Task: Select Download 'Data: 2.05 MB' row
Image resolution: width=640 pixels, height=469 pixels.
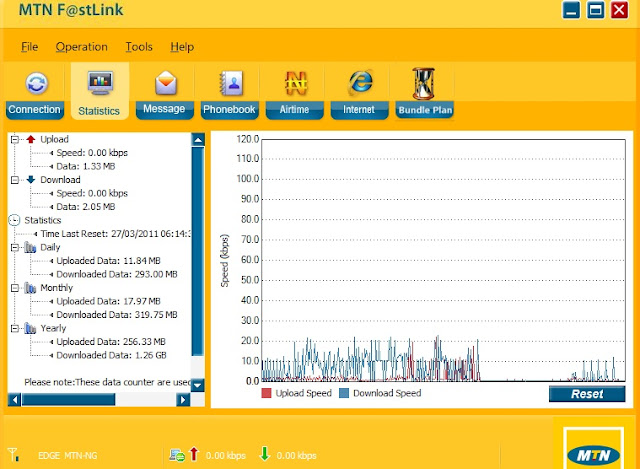Action: (x=86, y=207)
